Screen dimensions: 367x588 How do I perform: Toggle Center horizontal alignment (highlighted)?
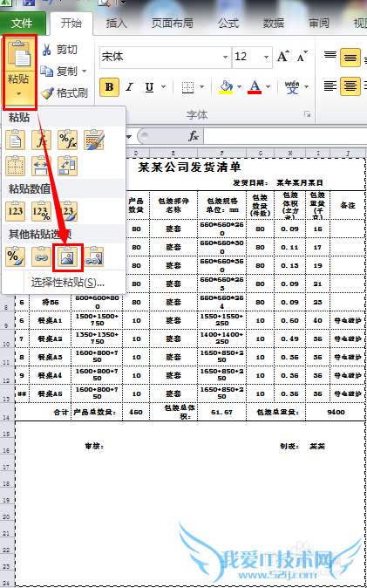[350, 86]
